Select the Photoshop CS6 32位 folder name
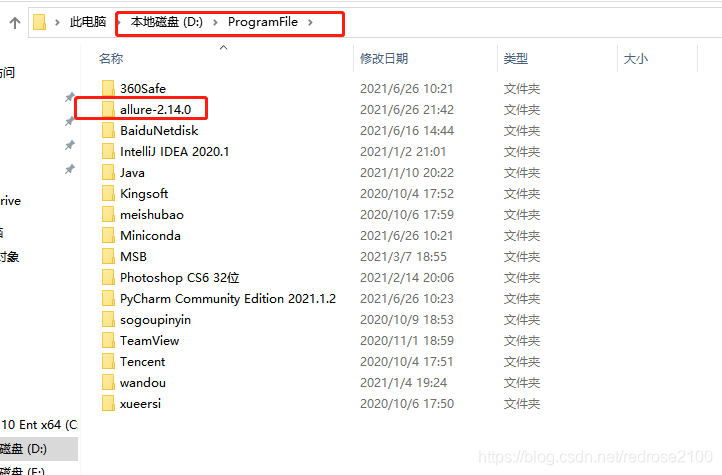This screenshot has height=475, width=722. pyautogui.click(x=180, y=278)
